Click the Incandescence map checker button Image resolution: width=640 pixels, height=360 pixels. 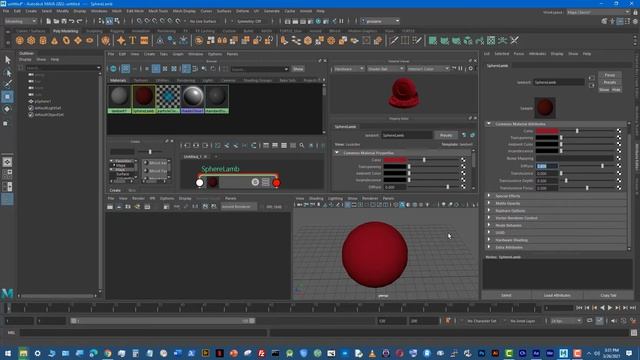tap(619, 151)
